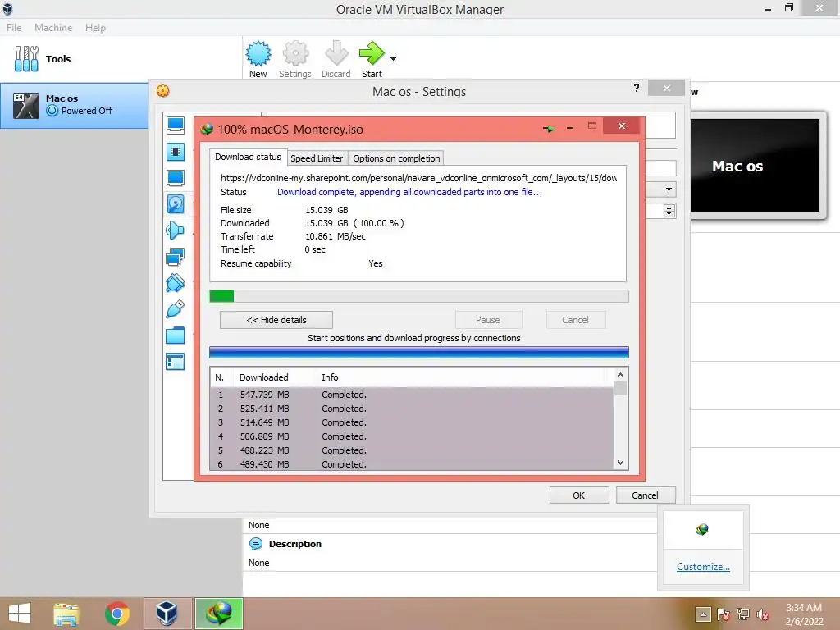Open the Machine menu
This screenshot has height=630, width=840.
click(x=53, y=27)
